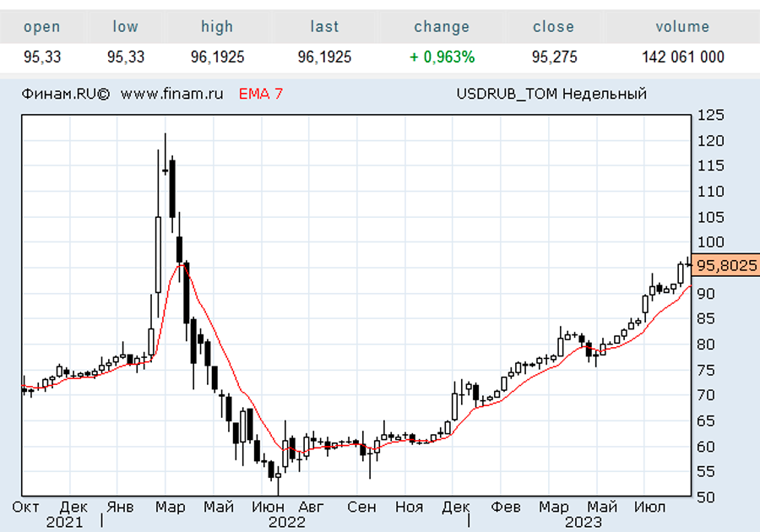Click the Авг month label on time axis
The height and width of the screenshot is (532, 760).
[312, 507]
